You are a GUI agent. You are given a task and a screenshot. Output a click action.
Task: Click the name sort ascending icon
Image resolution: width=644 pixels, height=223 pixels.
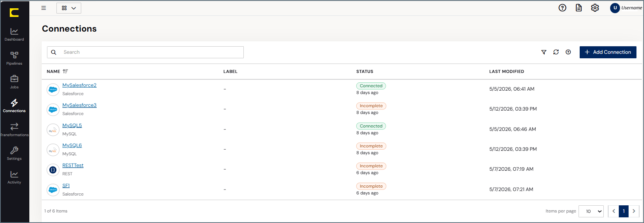[65, 71]
